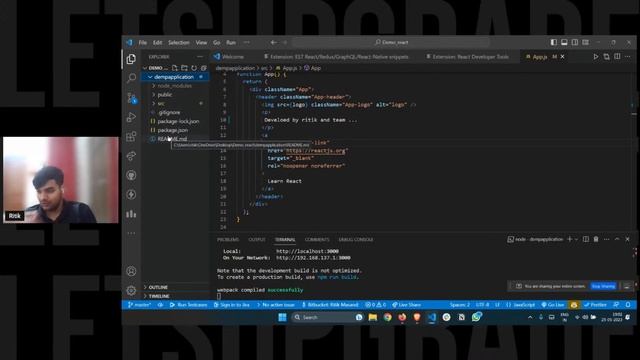Open the Accounts menu icon
Screen dimensions: 640x360
131,271
